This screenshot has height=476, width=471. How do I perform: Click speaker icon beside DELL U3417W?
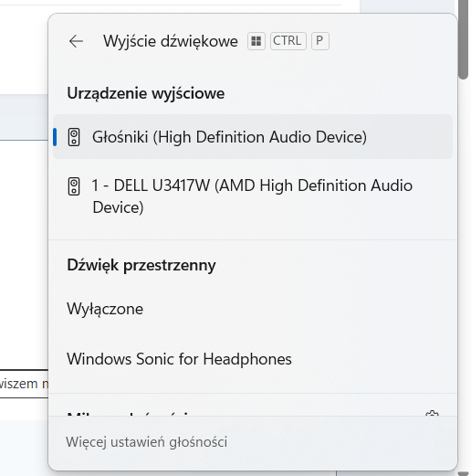pos(74,186)
